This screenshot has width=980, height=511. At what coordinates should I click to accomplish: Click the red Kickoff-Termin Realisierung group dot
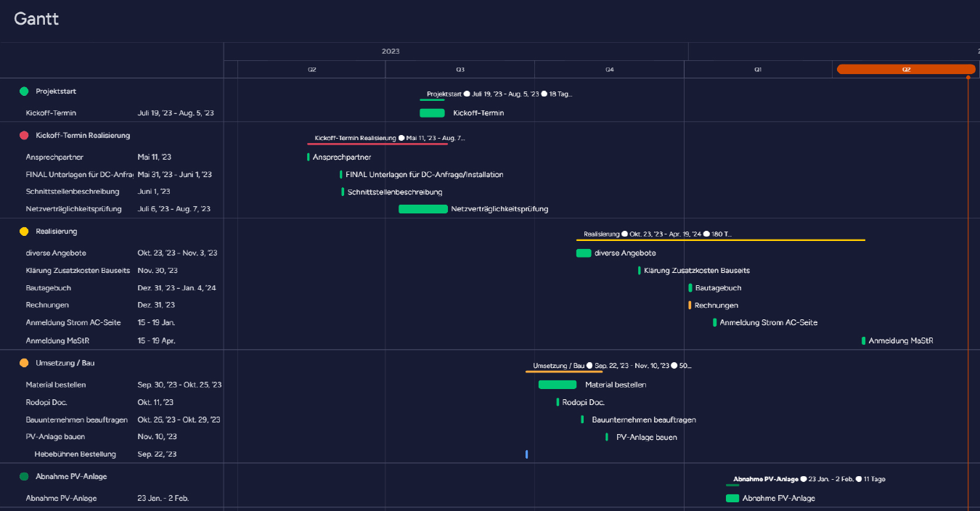[24, 136]
